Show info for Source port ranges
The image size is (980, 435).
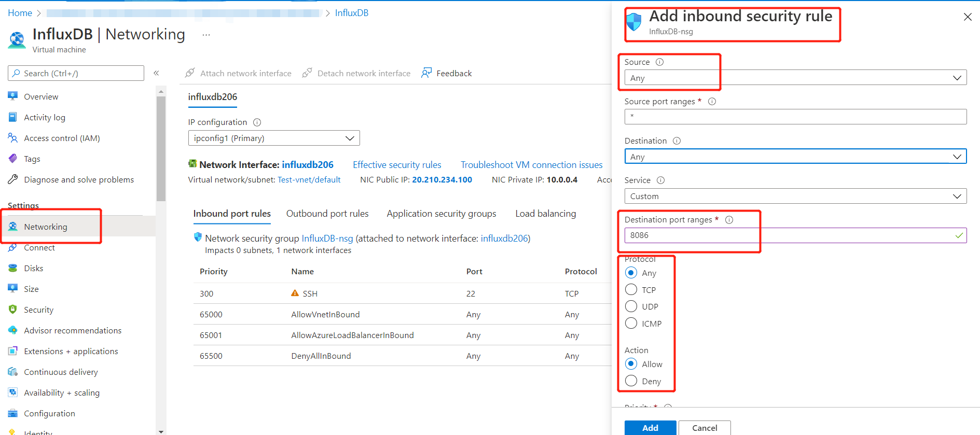[712, 102]
